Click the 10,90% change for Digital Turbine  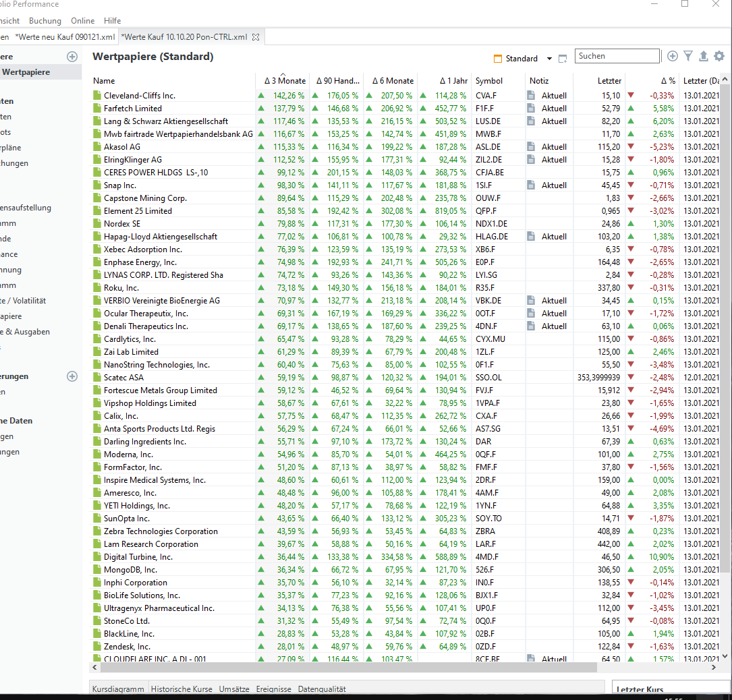[661, 557]
